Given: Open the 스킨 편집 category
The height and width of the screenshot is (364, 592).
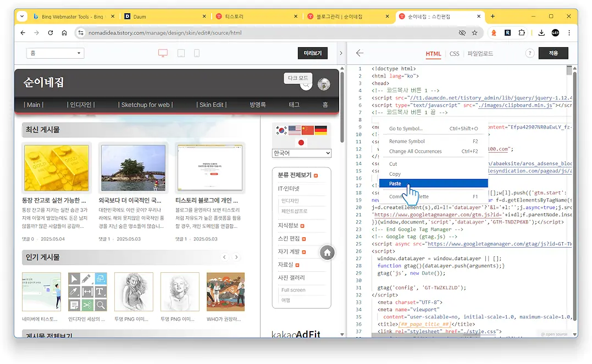Looking at the screenshot, I should [x=289, y=238].
